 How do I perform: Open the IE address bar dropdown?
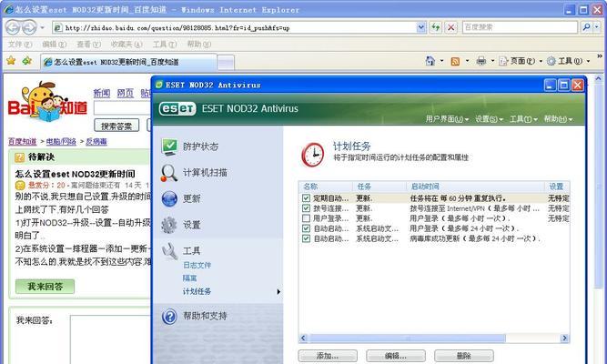click(x=421, y=27)
